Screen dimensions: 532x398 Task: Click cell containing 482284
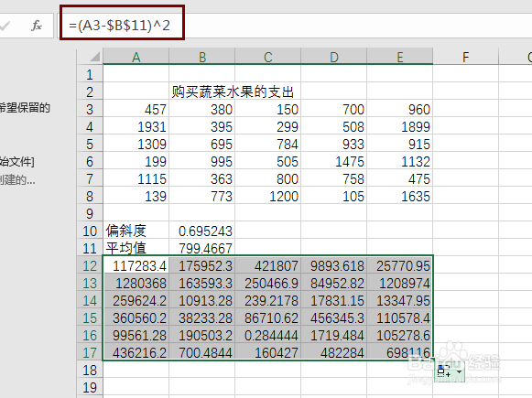pos(334,352)
